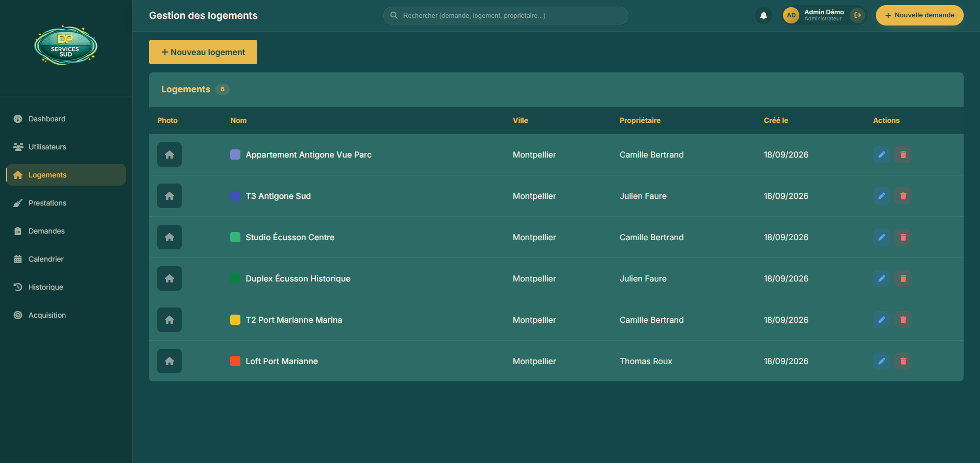The image size is (980, 463).
Task: Open the notifications bell
Action: 764,15
